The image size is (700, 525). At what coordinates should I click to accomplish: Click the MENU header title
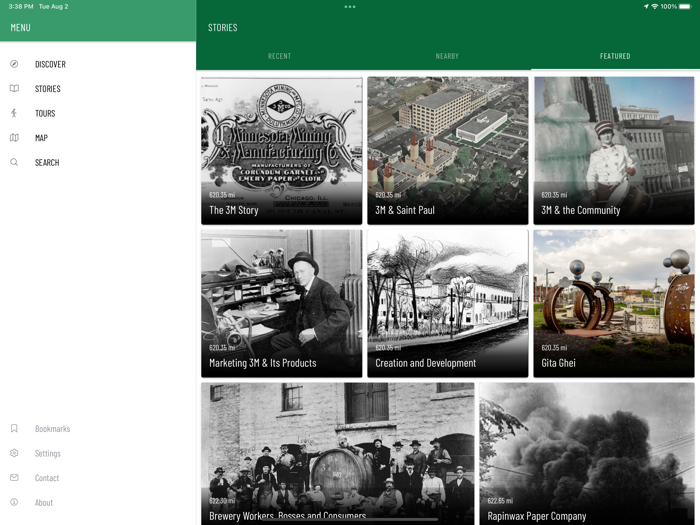tap(21, 28)
